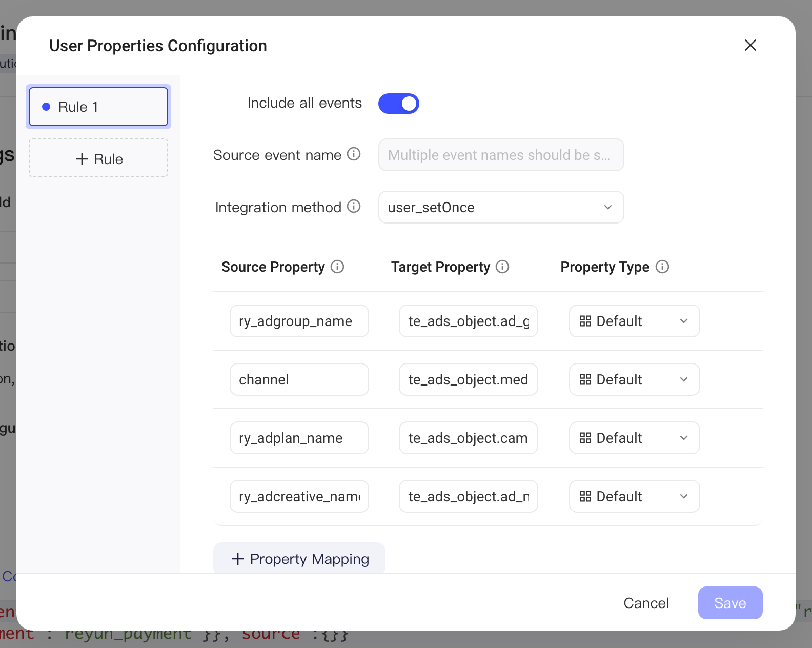Show the Target Property info tooltip icon
812x648 pixels.
click(502, 267)
